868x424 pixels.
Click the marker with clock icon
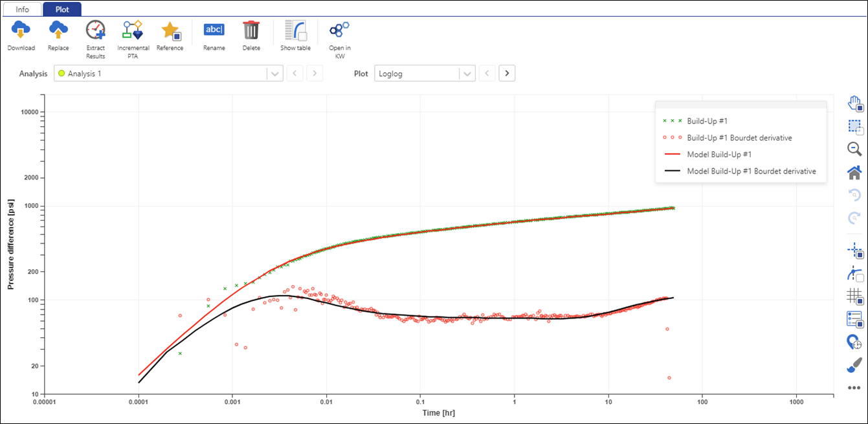854,342
